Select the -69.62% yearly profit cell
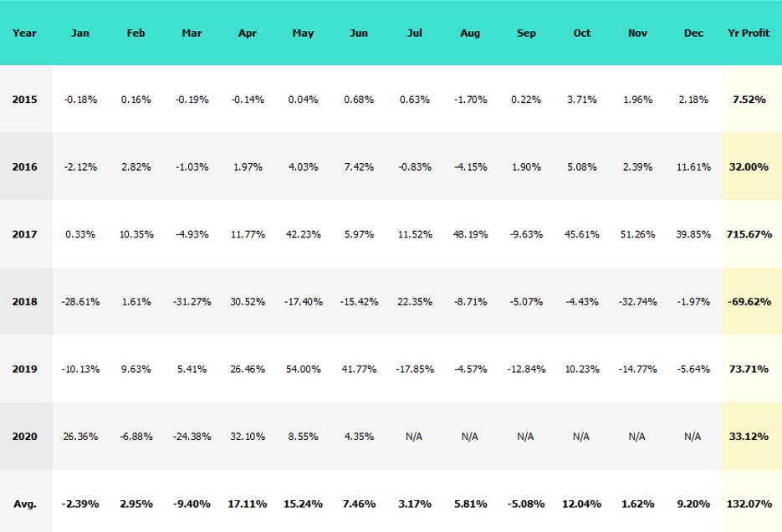 [x=749, y=302]
